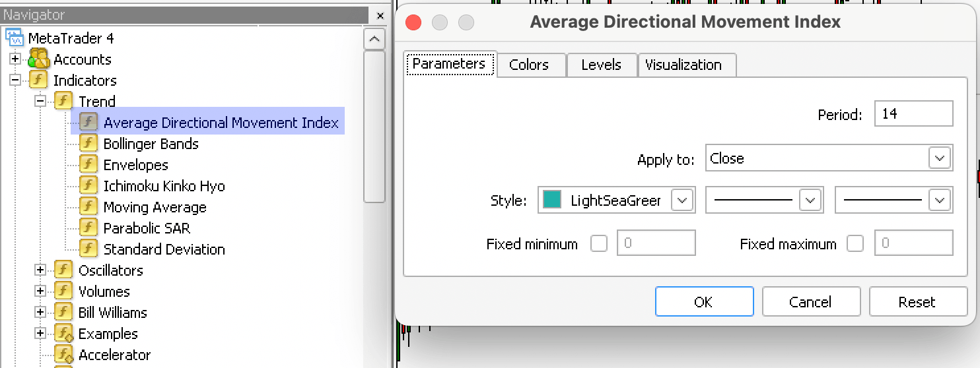980x368 pixels.
Task: Close the indicator dialog with red button
Action: point(413,22)
